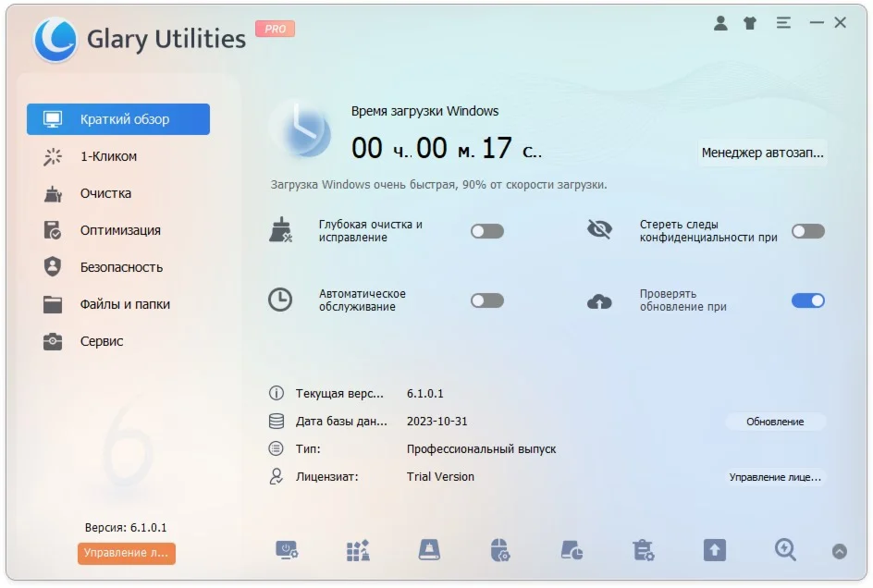
Task: Disable Проверять обновление при switch
Action: click(x=808, y=300)
